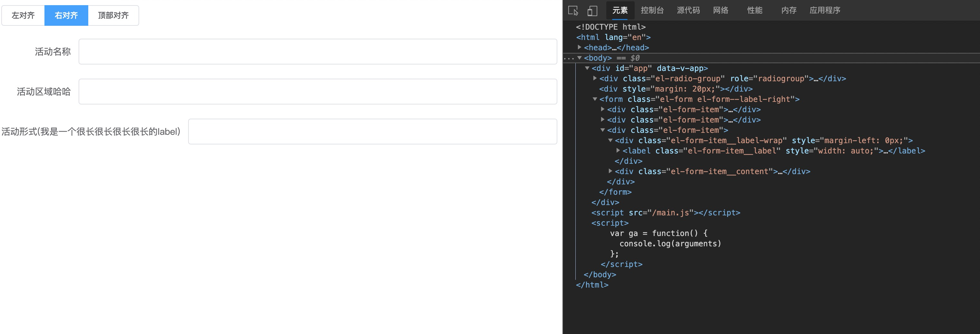Focus the 活动区域哈哈 input field
This screenshot has width=980, height=334.
(x=318, y=92)
